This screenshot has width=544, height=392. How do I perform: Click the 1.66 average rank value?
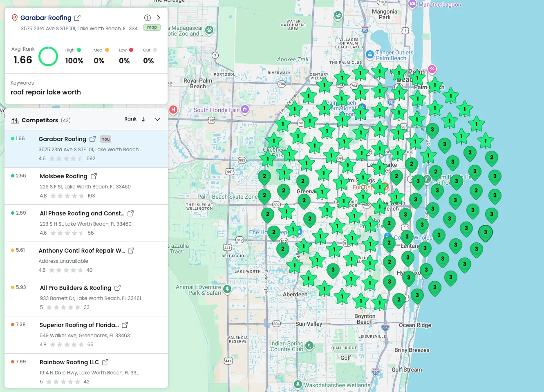click(x=23, y=60)
